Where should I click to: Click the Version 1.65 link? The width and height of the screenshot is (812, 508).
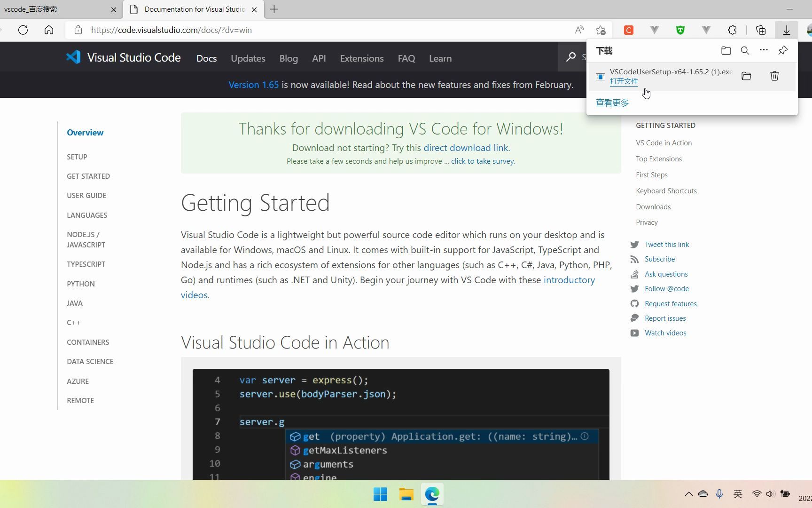(x=253, y=85)
